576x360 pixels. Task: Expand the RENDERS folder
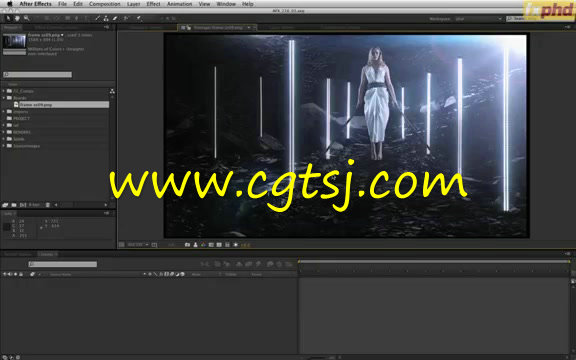4,132
